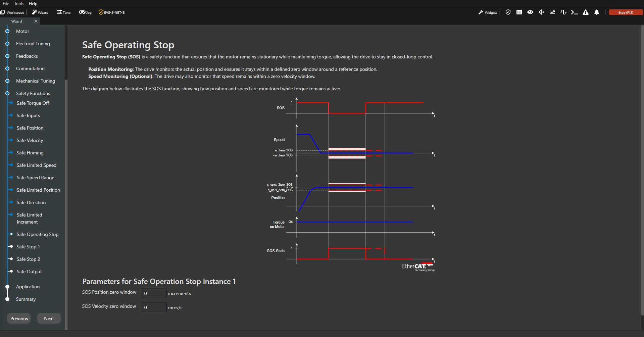Image resolution: width=644 pixels, height=337 pixels.
Task: Expand the Safety Functions wizard section
Action: coord(33,93)
